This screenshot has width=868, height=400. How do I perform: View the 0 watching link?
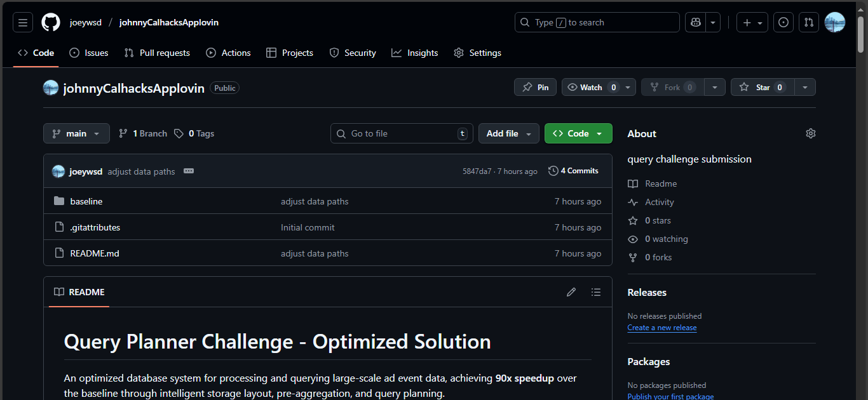(x=658, y=239)
